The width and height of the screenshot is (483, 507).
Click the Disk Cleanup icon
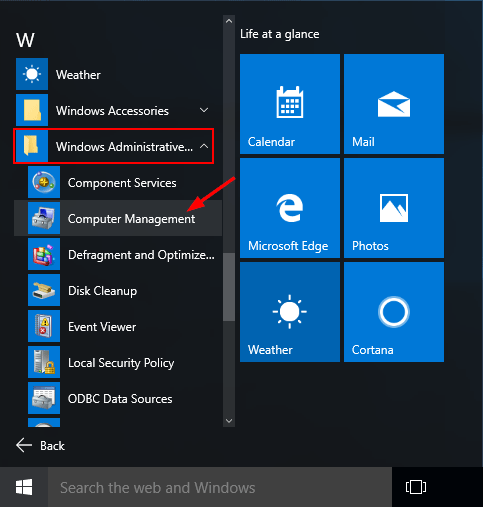pos(44,290)
